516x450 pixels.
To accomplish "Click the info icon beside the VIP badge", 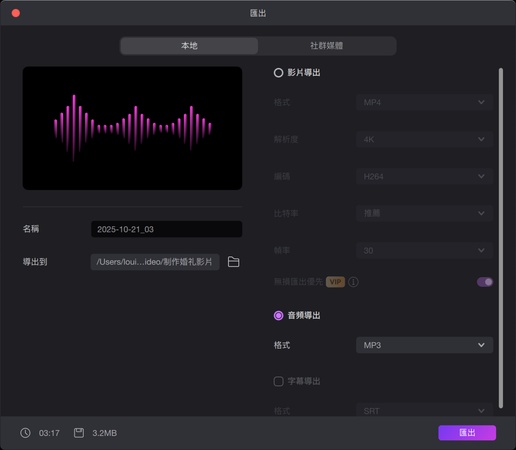I will (353, 282).
